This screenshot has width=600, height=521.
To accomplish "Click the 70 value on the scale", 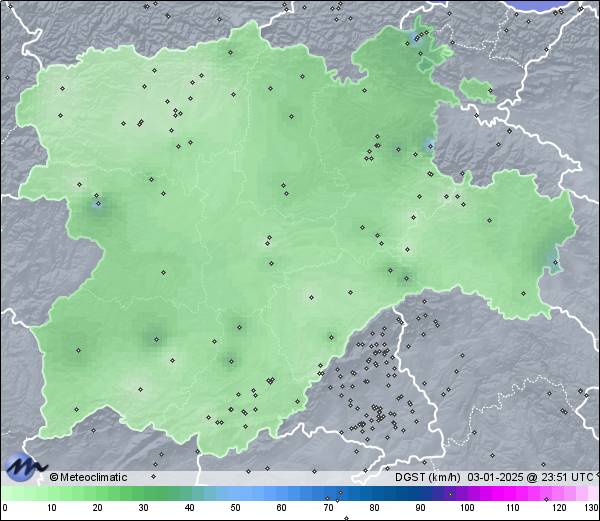I will pos(328,508).
